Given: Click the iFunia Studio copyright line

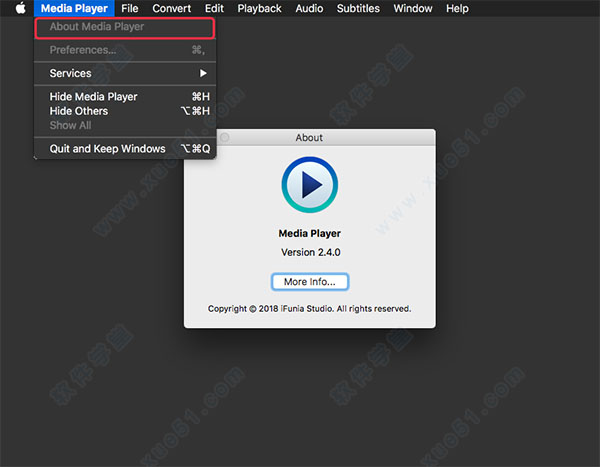Looking at the screenshot, I should (310, 309).
